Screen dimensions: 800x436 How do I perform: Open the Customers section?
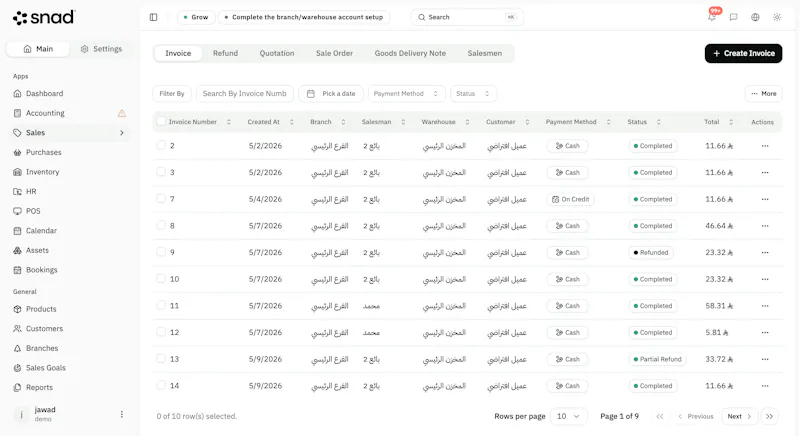click(x=44, y=328)
